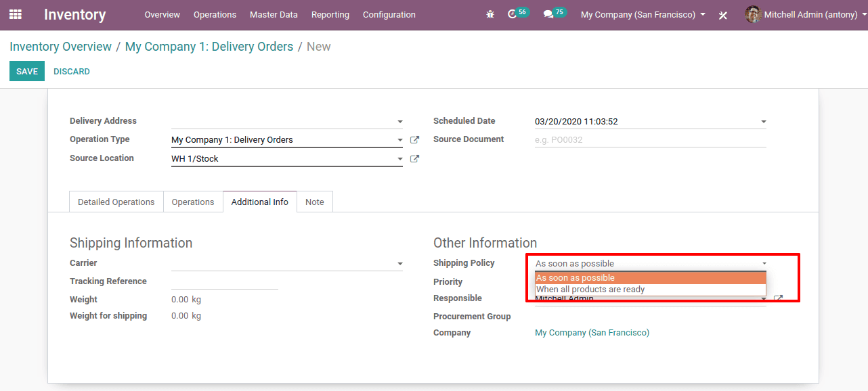This screenshot has width=868, height=391.
Task: Open the Reporting menu
Action: click(330, 14)
